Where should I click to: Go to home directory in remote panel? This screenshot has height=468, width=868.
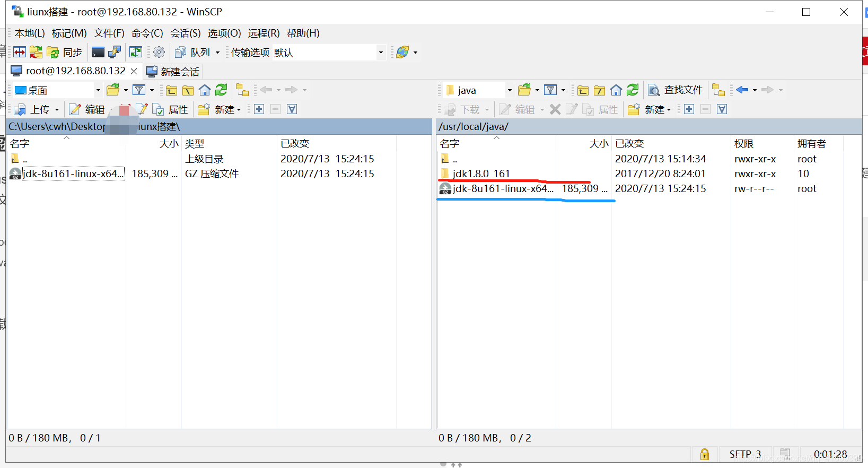coord(616,90)
